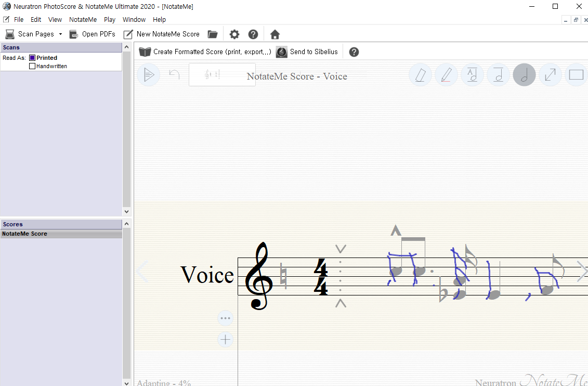Click the Scans panel header
This screenshot has height=386, width=588.
click(61, 47)
